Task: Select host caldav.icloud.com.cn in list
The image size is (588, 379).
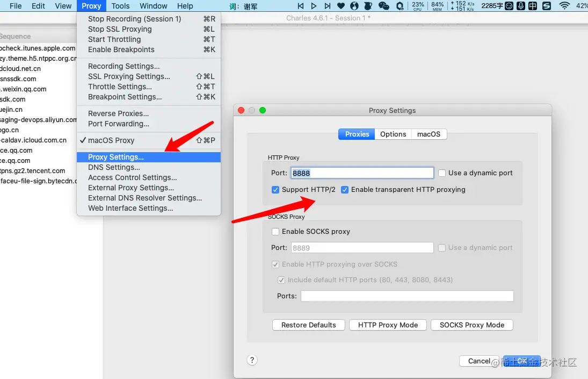Action: click(x=33, y=140)
